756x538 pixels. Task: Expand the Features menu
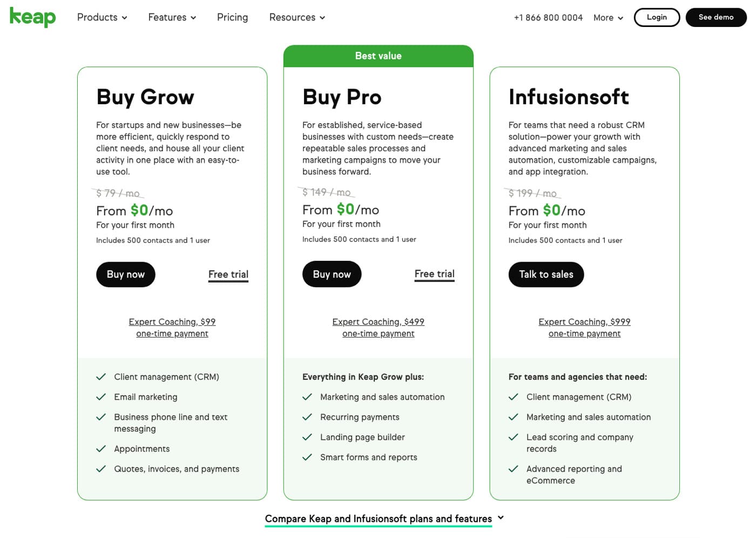(x=172, y=17)
